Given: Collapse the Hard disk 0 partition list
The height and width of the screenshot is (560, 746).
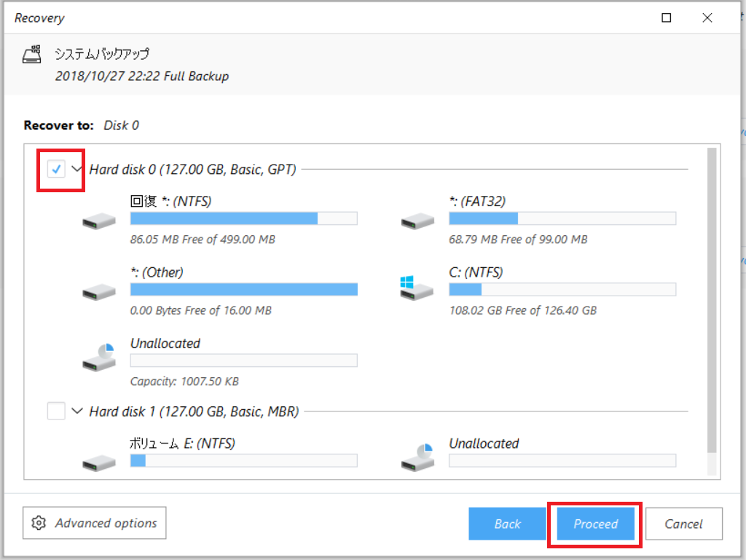Looking at the screenshot, I should click(76, 169).
